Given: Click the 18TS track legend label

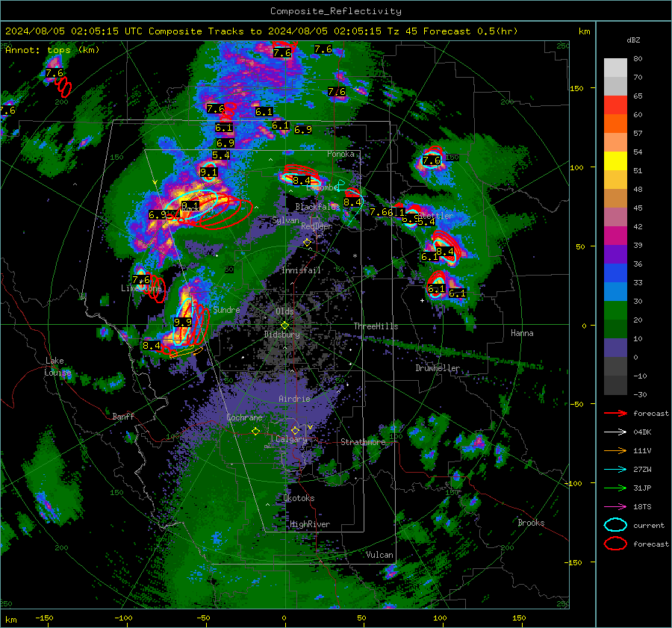Looking at the screenshot, I should click(x=642, y=507).
